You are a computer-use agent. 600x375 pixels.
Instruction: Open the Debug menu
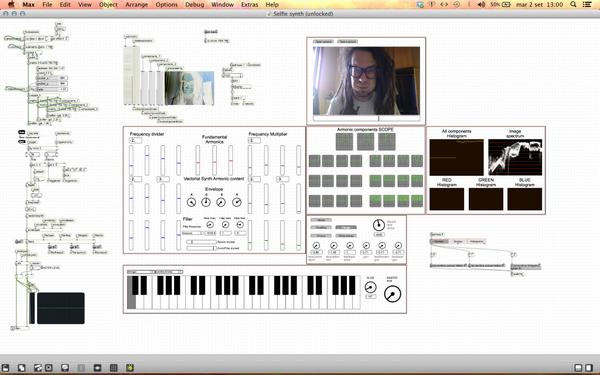point(194,5)
